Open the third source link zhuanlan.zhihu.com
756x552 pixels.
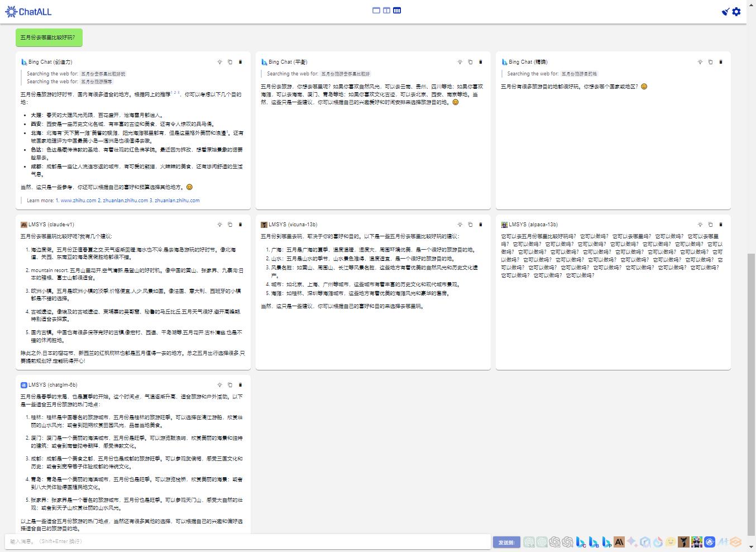point(174,200)
